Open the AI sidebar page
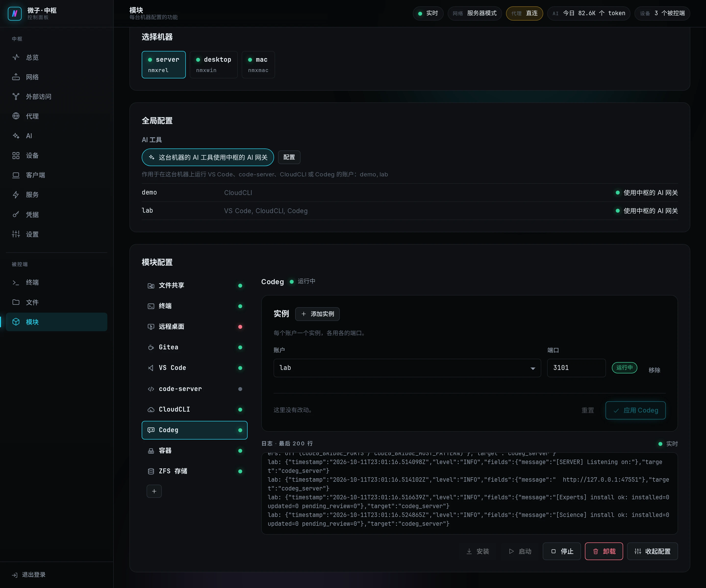This screenshot has height=588, width=706. (56, 136)
